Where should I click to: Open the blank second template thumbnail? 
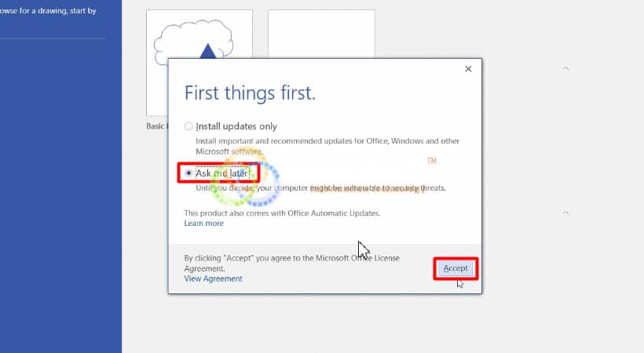(321, 34)
